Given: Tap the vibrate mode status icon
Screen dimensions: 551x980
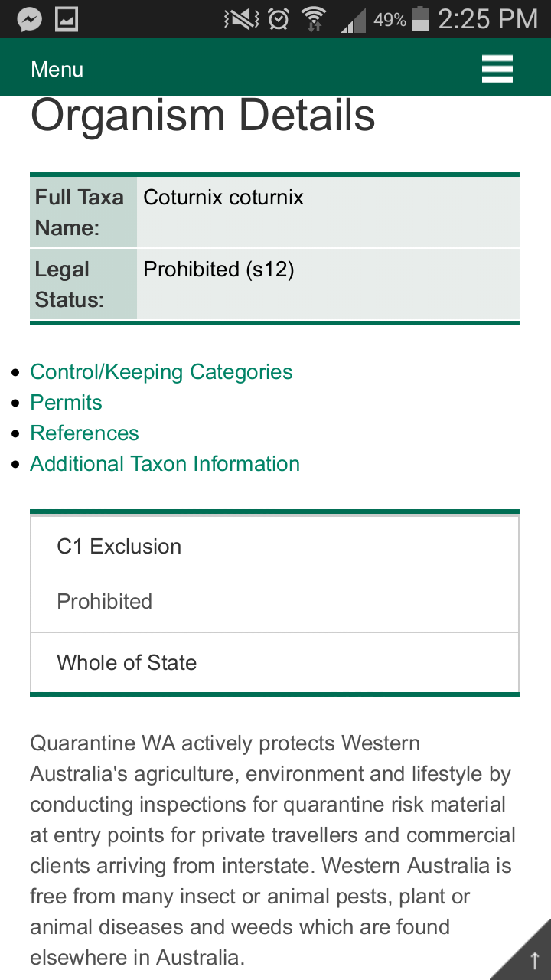Looking at the screenshot, I should click(241, 19).
